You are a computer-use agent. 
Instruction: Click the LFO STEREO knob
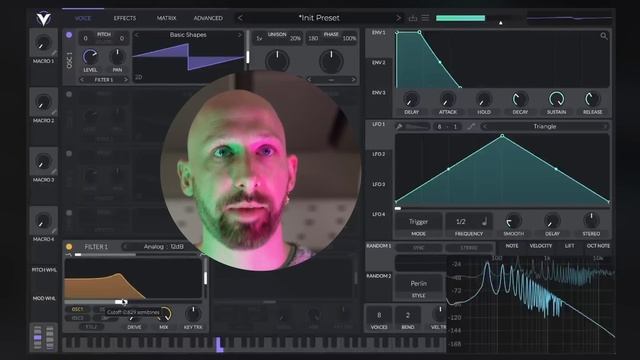(591, 221)
